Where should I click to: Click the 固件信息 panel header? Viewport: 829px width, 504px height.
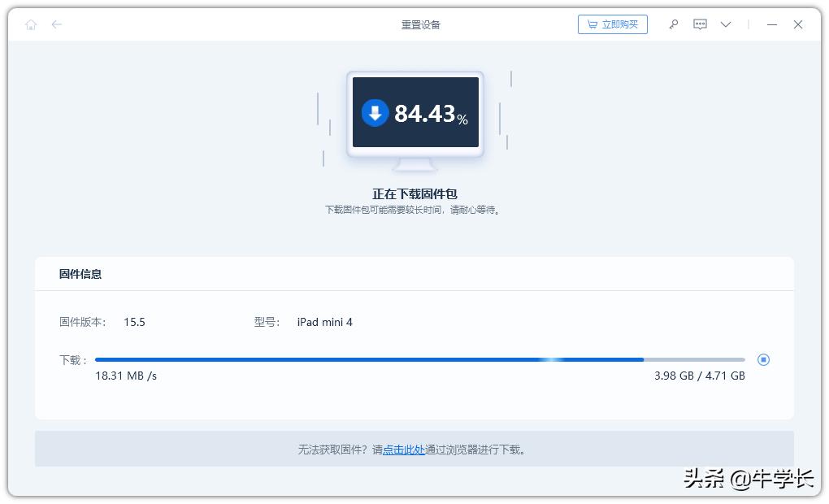point(81,274)
